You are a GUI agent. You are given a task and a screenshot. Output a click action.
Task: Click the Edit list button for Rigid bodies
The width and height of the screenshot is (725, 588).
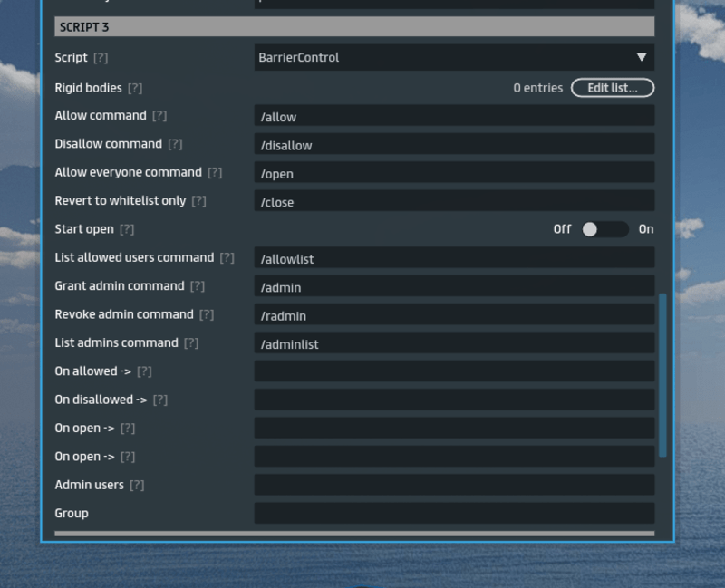pyautogui.click(x=612, y=88)
